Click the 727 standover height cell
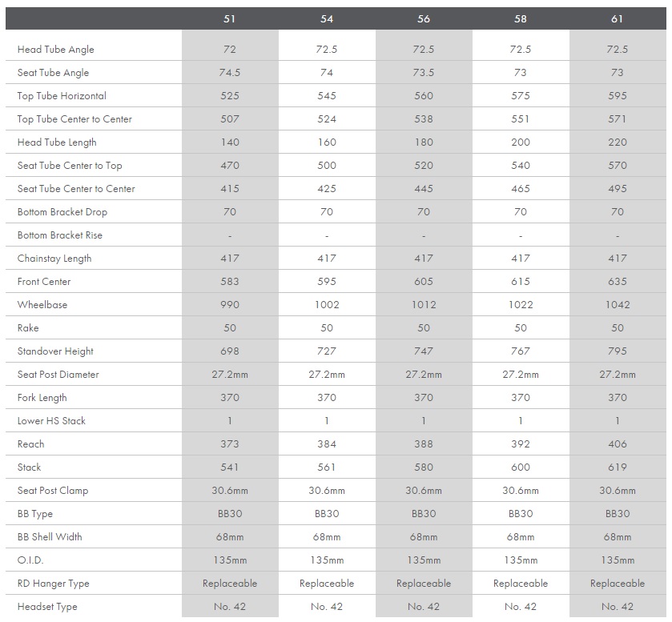Image resolution: width=672 pixels, height=622 pixels. coord(327,351)
